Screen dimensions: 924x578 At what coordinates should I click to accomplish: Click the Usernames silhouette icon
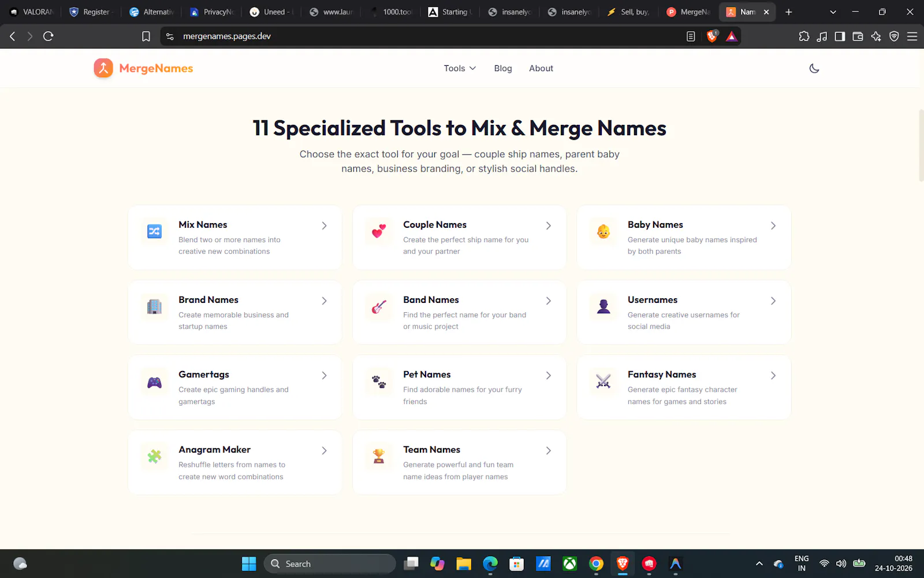603,306
